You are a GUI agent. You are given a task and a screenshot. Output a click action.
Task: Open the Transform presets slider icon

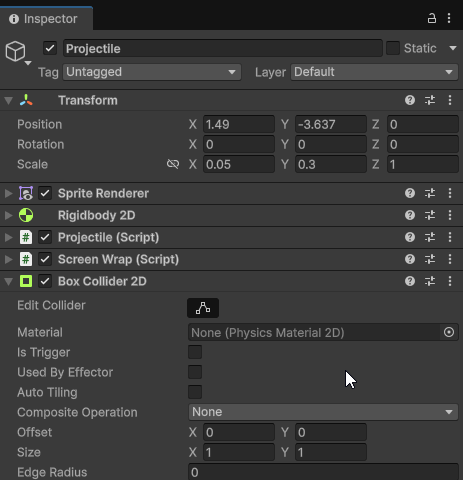(x=430, y=100)
